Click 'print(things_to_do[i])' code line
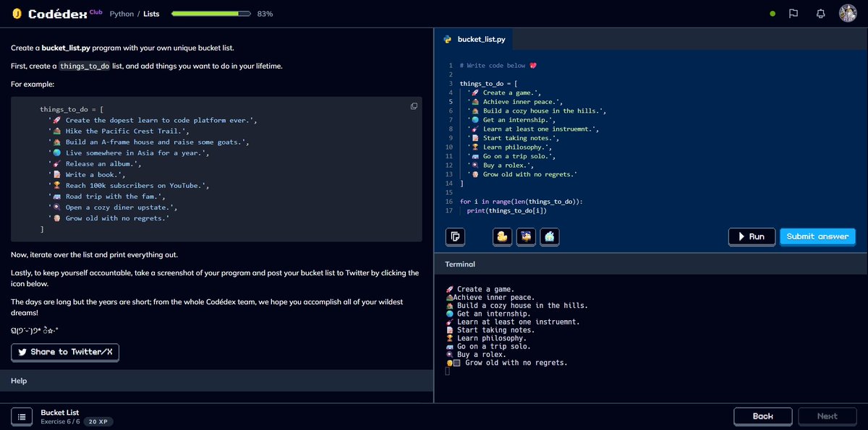Screen dimensions: 868x430 506,211
